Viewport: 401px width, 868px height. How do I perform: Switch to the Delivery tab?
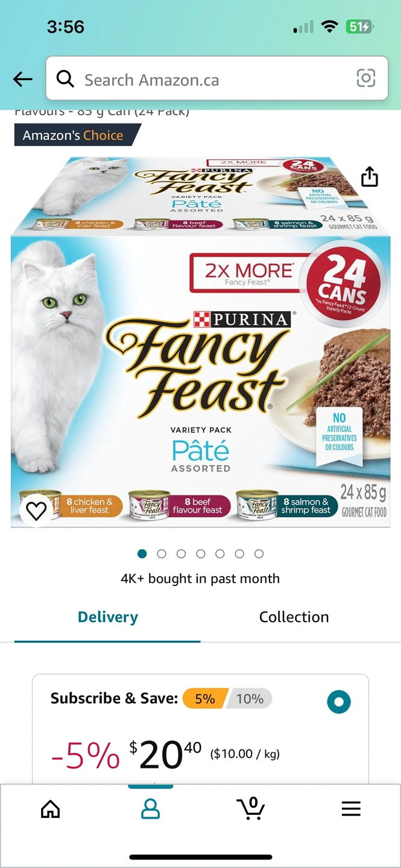[x=107, y=617]
